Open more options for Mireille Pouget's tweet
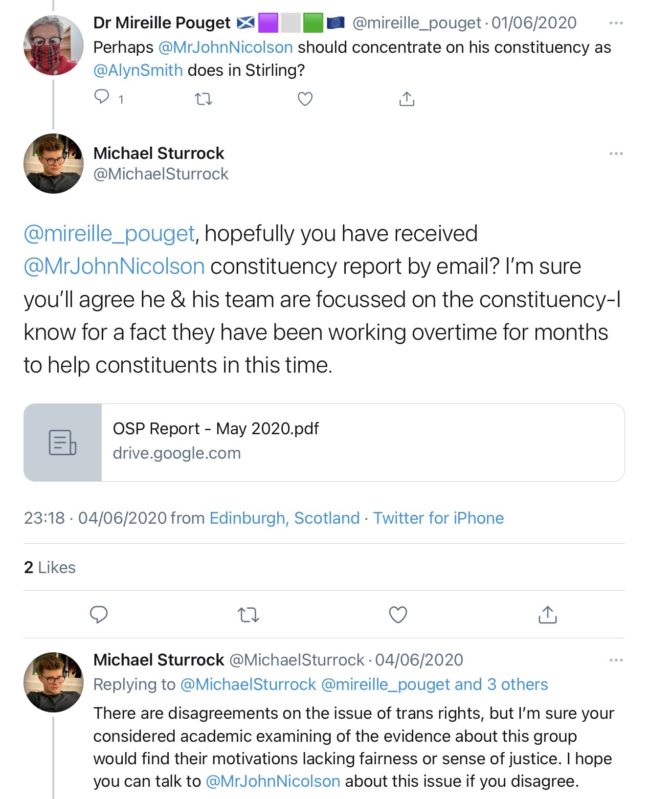This screenshot has width=672, height=799. 616,23
